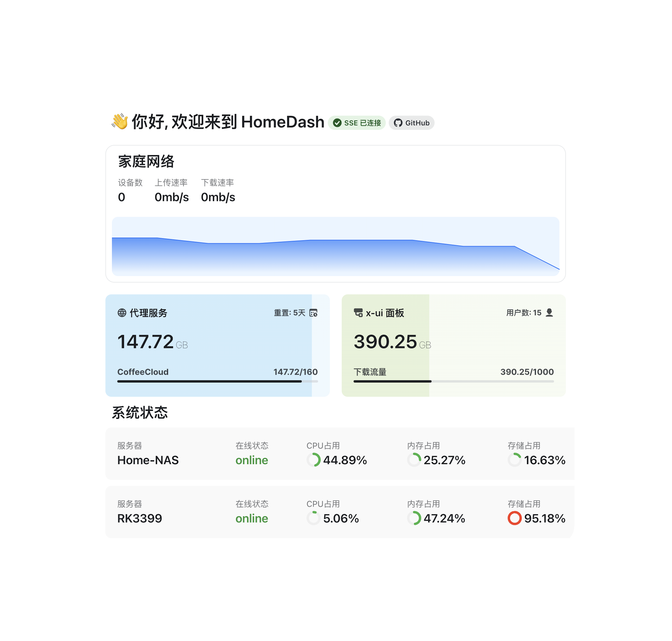The height and width of the screenshot is (641, 672).
Task: Click the 147.72 GB usage value
Action: tap(146, 342)
